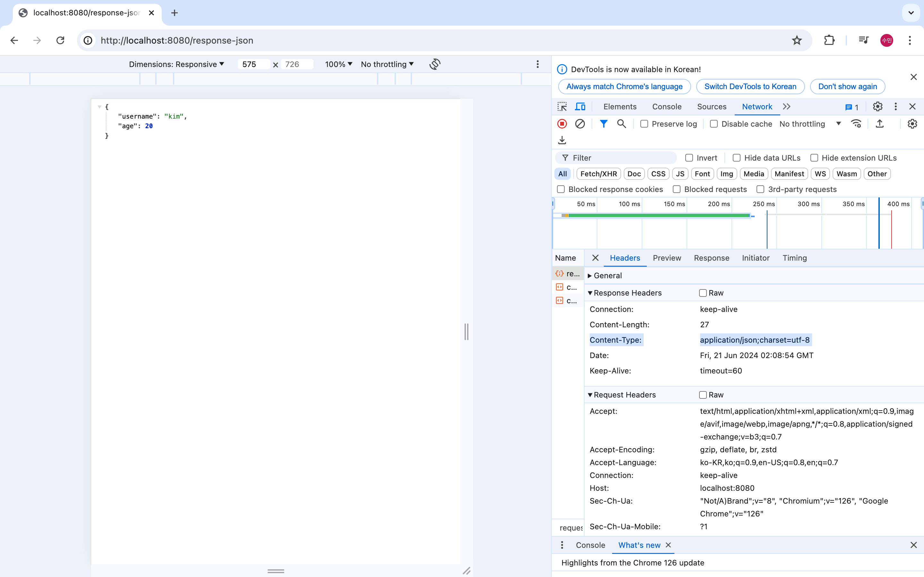Open the network search magnifier
This screenshot has width=924, height=577.
coord(621,124)
